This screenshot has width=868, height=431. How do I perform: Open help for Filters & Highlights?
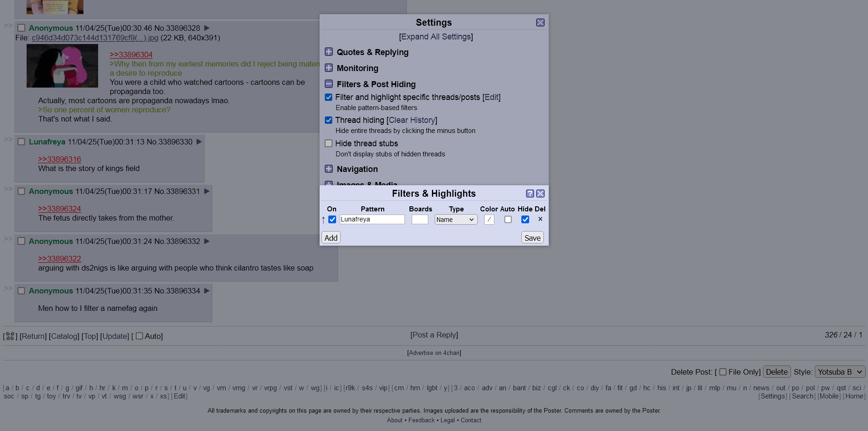(530, 193)
